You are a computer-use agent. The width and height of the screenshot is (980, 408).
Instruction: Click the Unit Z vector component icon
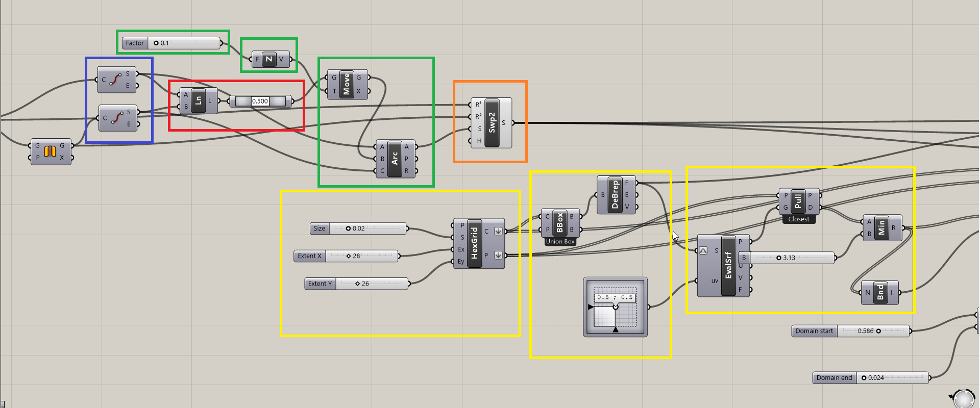click(269, 59)
